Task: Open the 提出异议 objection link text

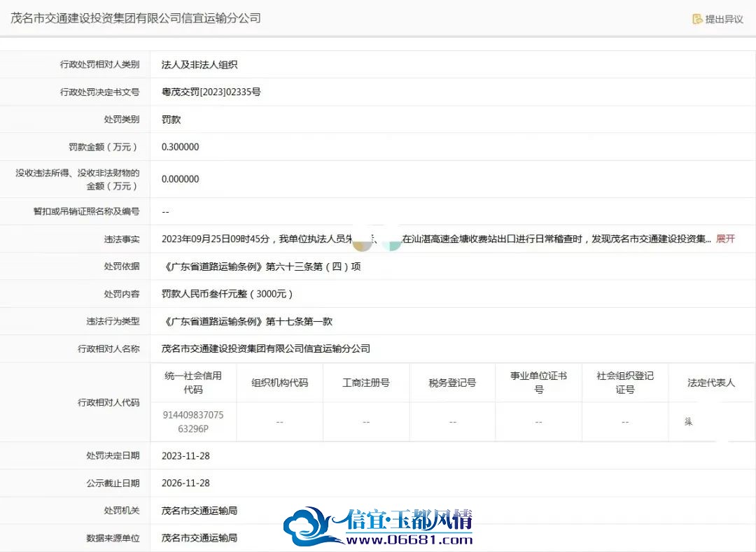Action: (724, 19)
